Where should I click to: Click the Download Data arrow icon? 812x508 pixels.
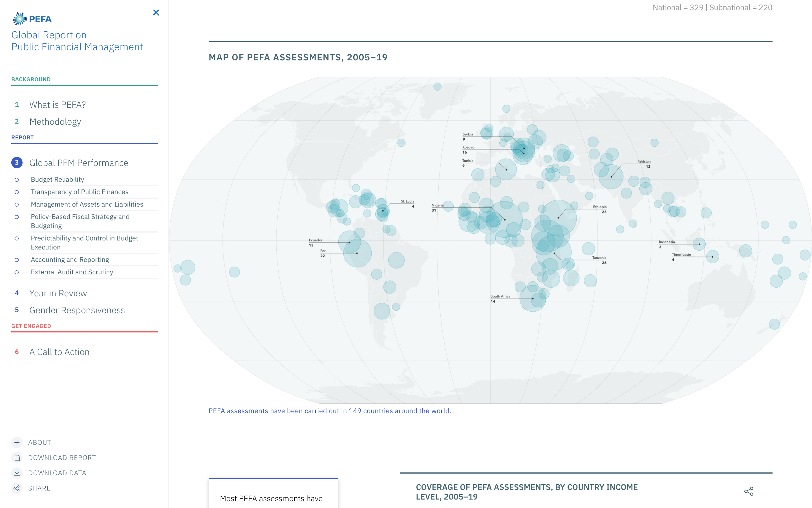[17, 473]
